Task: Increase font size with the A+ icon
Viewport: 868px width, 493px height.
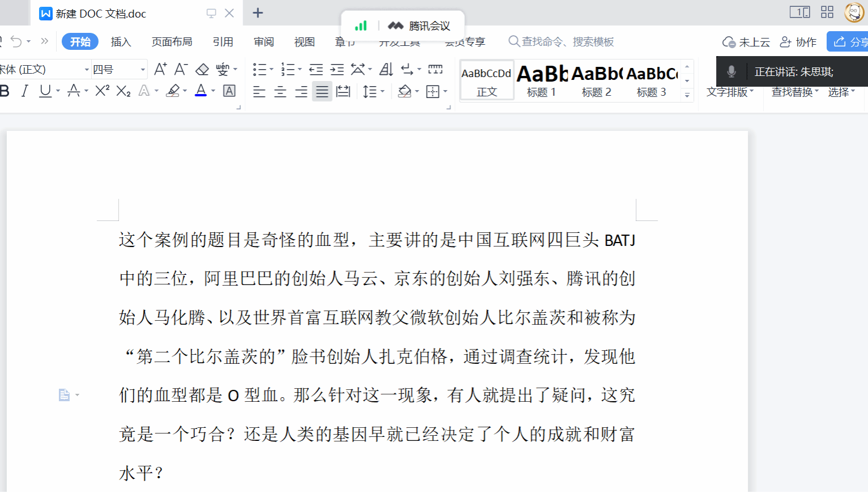Action: [x=160, y=70]
